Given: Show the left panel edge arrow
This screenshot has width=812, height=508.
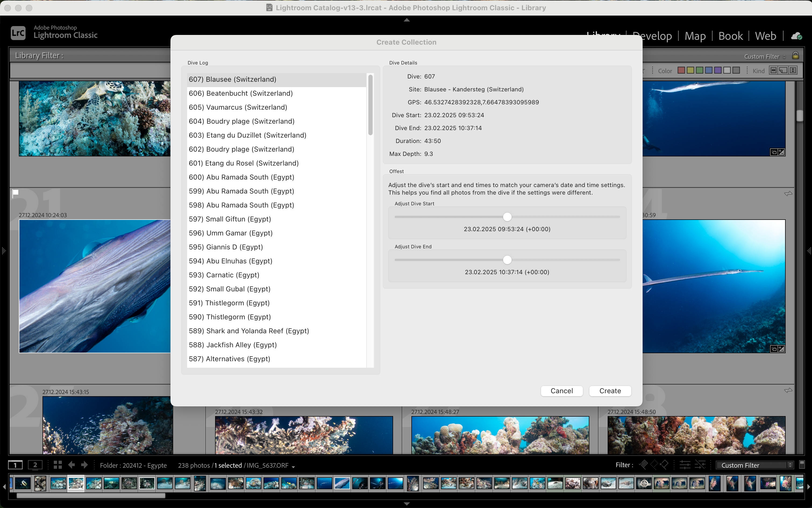Looking at the screenshot, I should point(4,251).
